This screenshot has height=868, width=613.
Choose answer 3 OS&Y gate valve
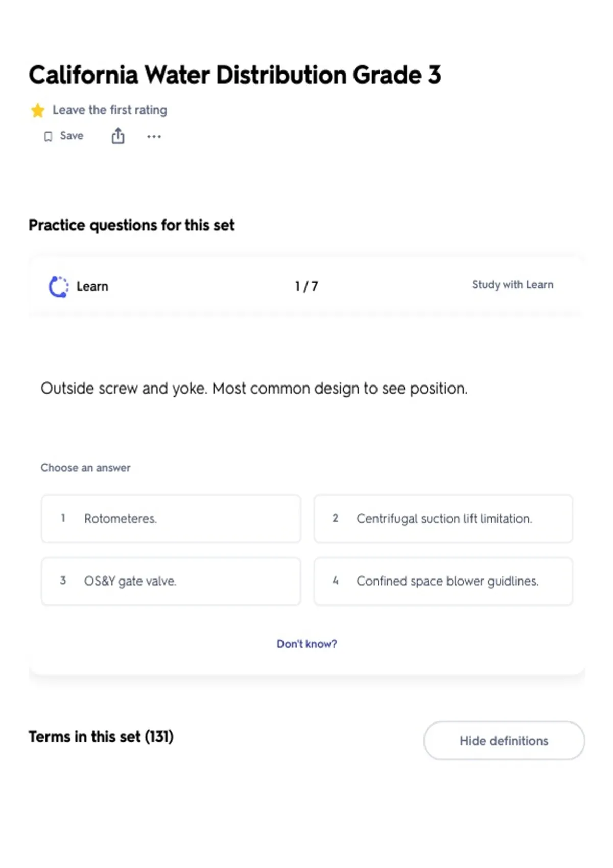[171, 581]
